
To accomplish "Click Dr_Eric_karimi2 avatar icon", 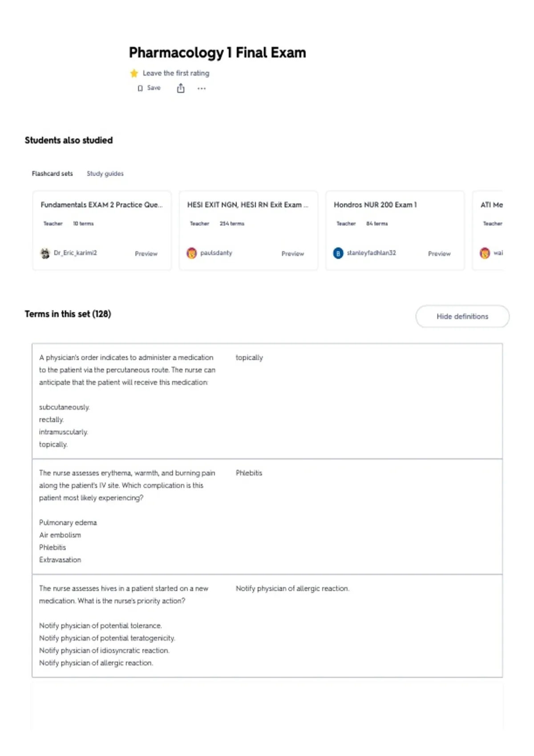I will point(45,253).
